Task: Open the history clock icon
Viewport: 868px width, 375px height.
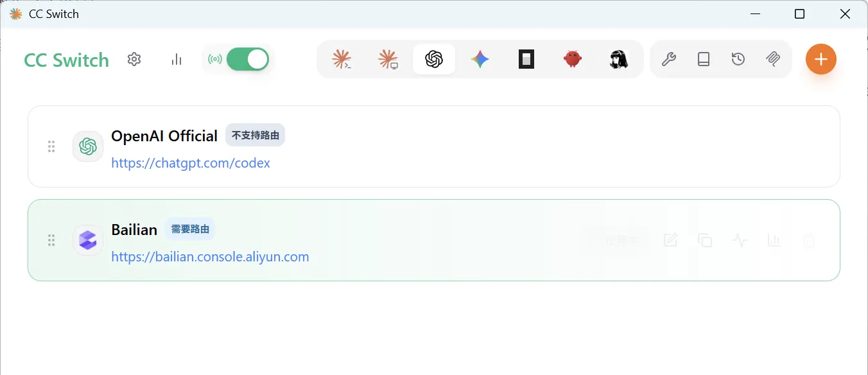Action: coord(738,59)
